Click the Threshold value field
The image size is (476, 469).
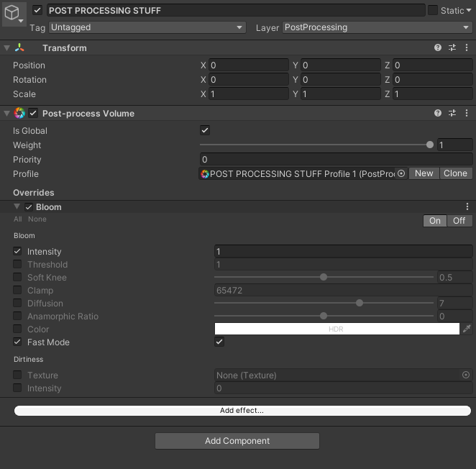(x=344, y=264)
